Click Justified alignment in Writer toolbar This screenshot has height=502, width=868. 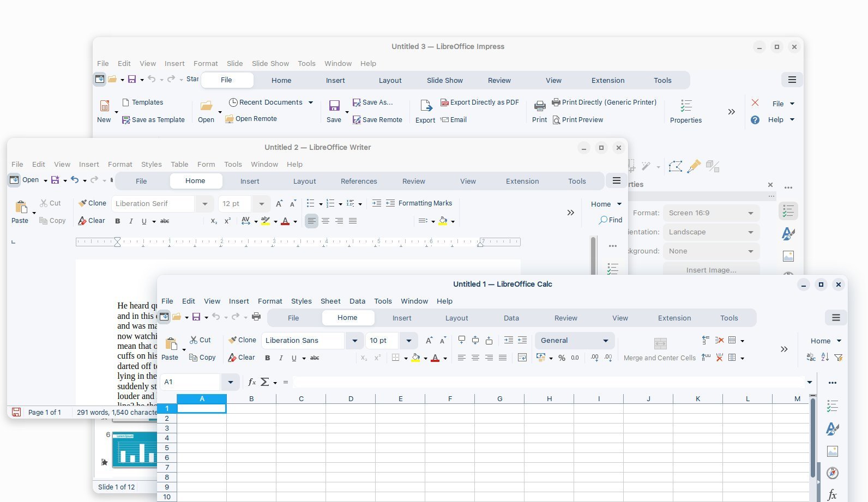[x=353, y=221]
